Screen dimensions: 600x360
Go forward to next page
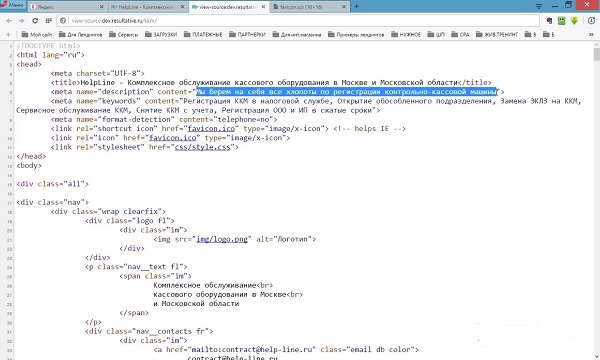point(21,21)
